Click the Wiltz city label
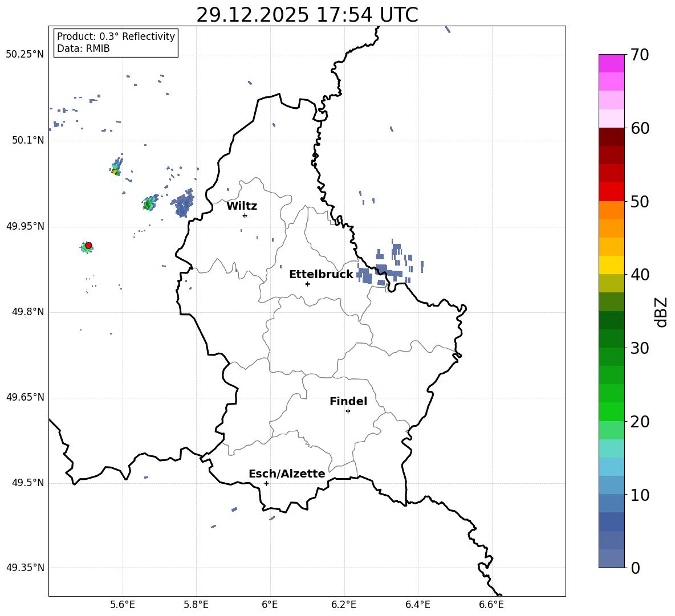The width and height of the screenshot is (675, 616). coord(242,206)
